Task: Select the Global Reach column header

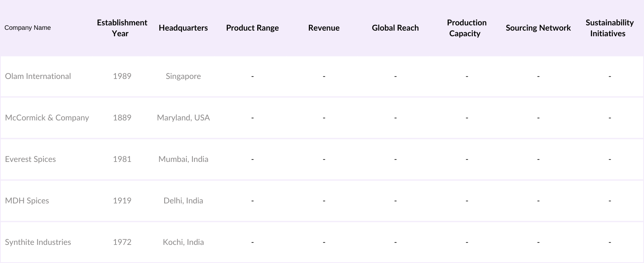Action: [x=395, y=28]
